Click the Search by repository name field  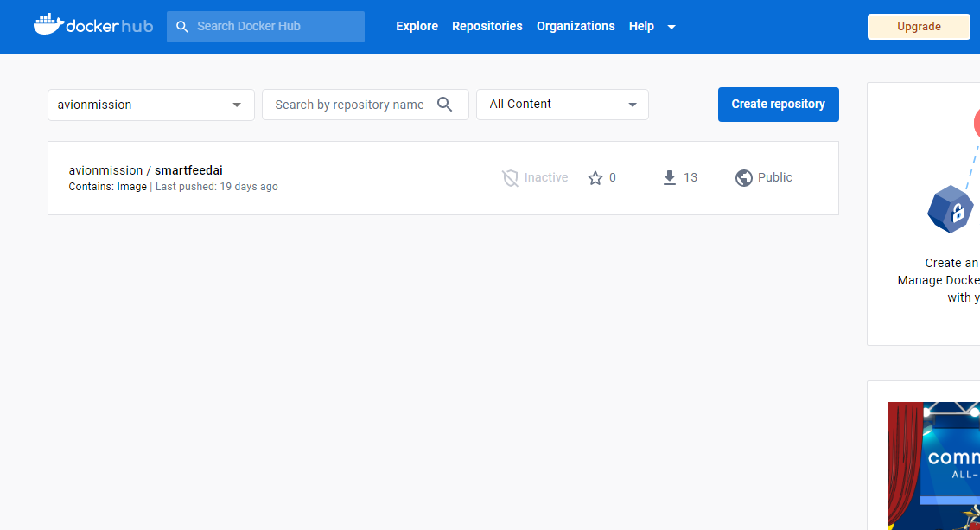(350, 104)
